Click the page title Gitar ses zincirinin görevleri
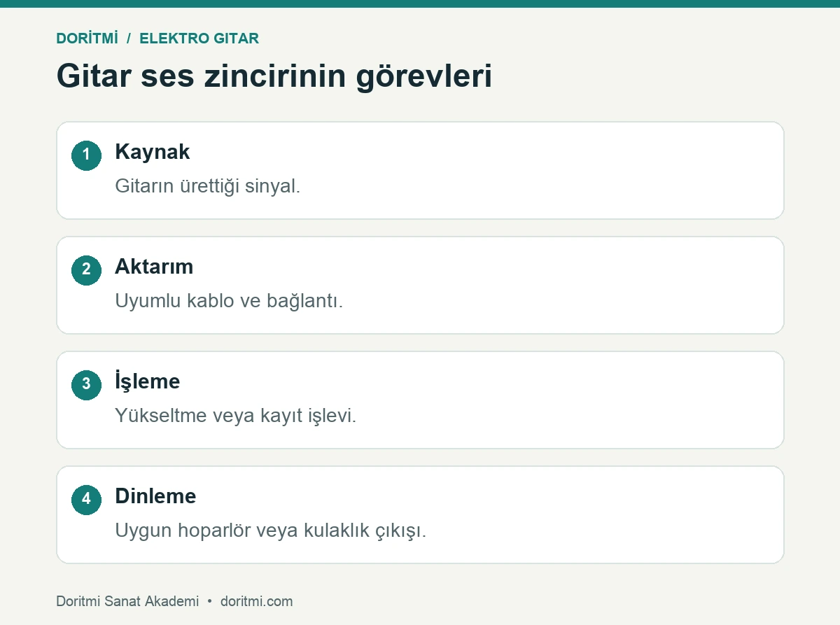Viewport: 840px width, 625px height. tap(274, 76)
